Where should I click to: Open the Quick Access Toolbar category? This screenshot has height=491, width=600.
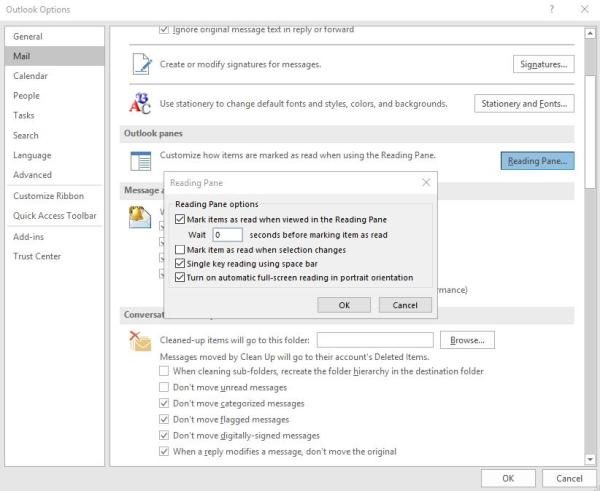54,215
